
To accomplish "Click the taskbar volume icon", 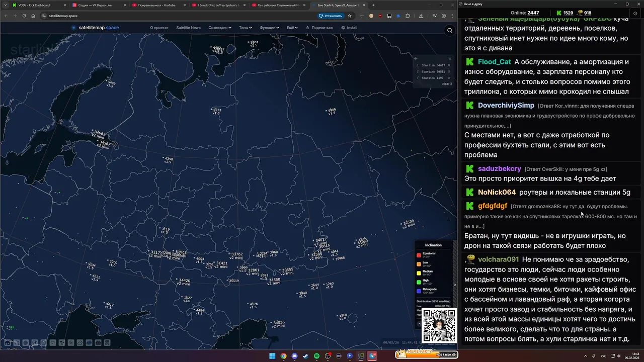I will click(619, 355).
